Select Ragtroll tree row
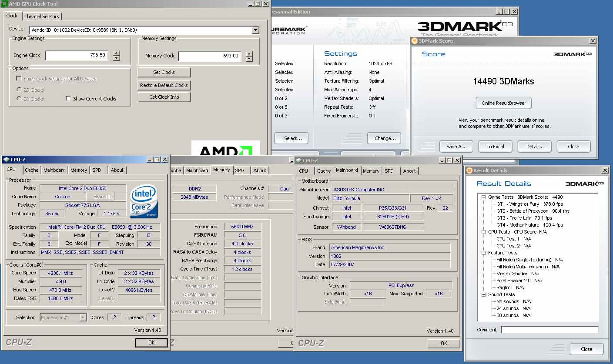The height and width of the screenshot is (364, 613). click(510, 287)
